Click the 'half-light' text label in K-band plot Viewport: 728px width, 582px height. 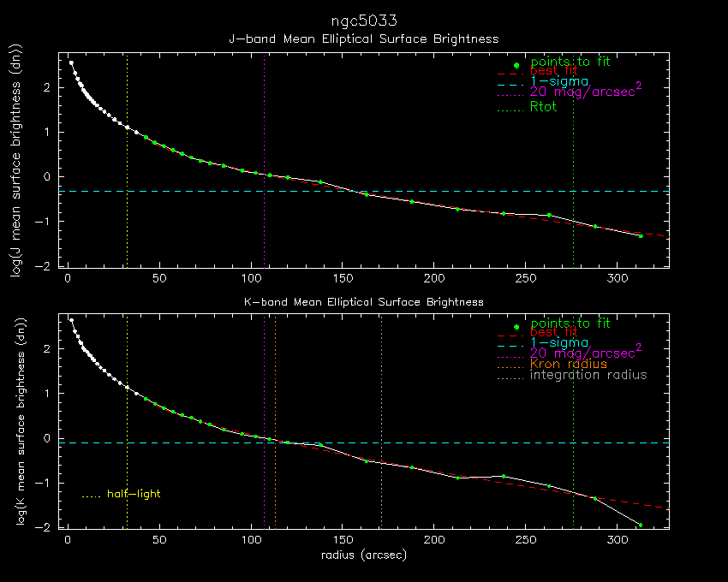[134, 495]
